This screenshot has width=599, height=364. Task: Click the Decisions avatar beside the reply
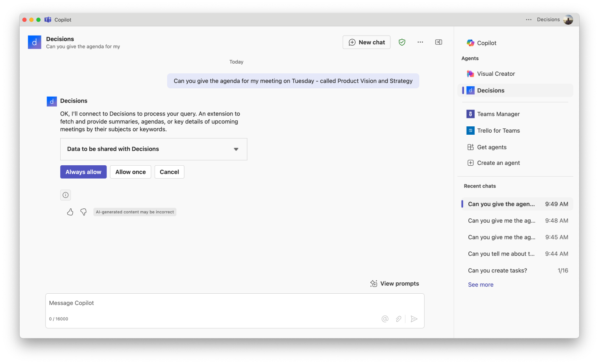[52, 101]
